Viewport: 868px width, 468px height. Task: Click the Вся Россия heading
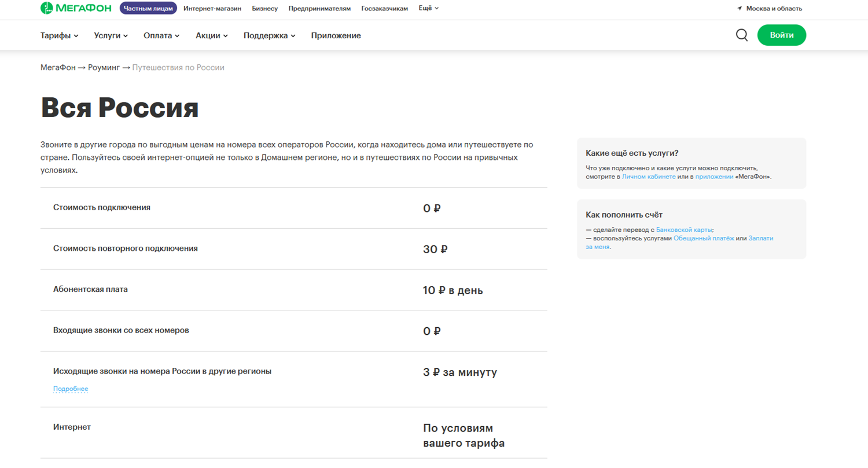click(x=120, y=108)
